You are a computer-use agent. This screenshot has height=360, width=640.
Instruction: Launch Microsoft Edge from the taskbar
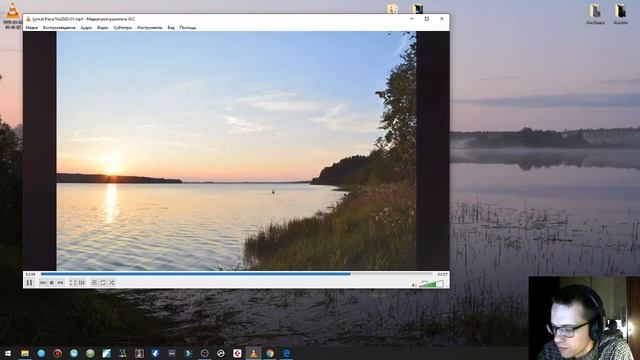pos(286,353)
